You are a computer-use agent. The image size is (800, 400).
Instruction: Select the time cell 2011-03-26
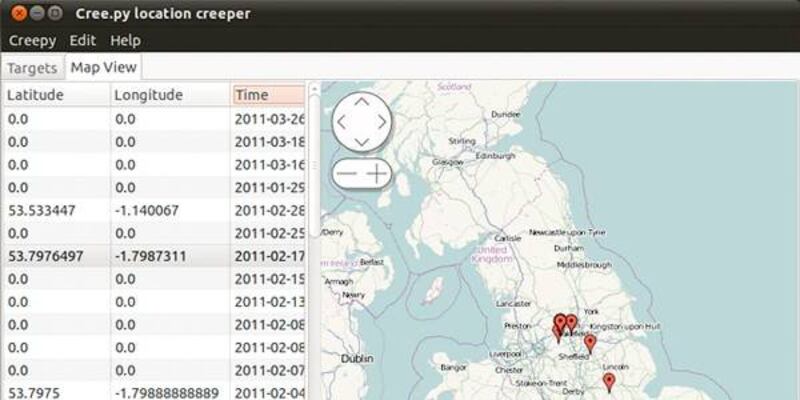pos(269,119)
